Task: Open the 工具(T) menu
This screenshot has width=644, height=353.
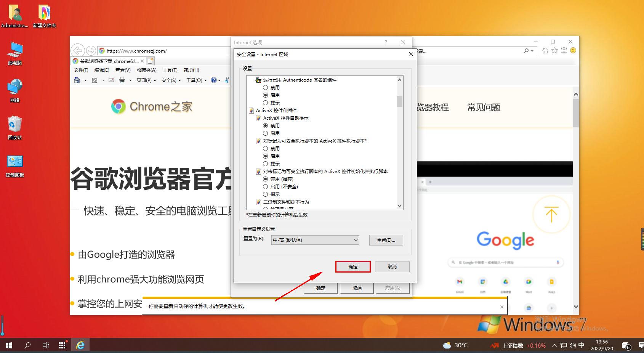Action: 170,70
